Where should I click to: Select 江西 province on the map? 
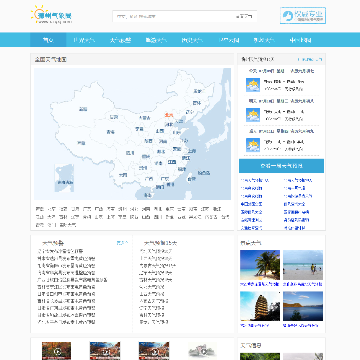pyautogui.click(x=172, y=162)
